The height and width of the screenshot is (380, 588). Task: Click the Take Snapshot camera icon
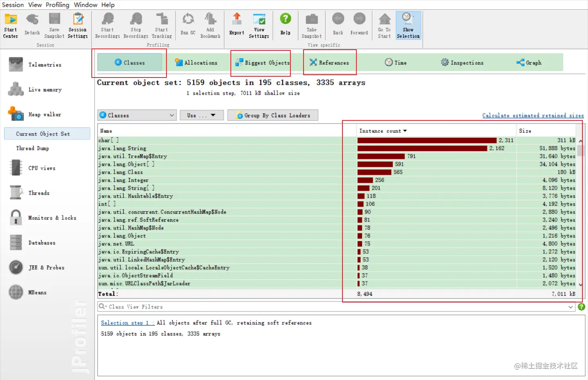point(311,26)
